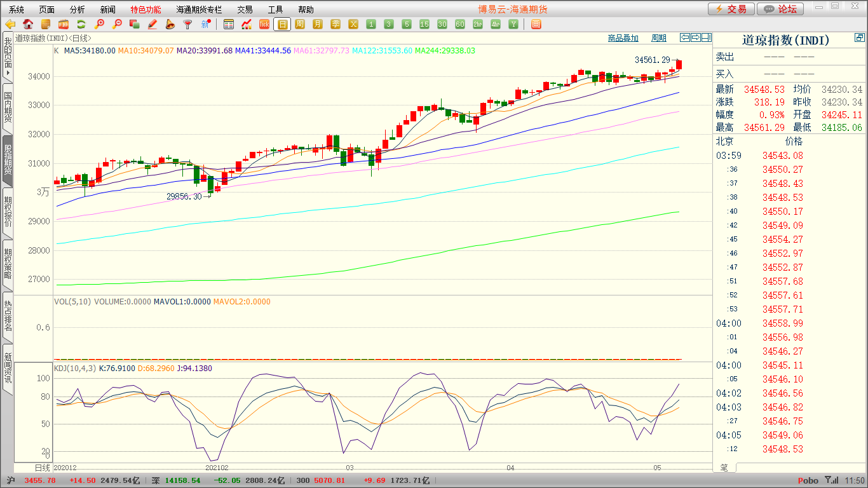
Task: Click the blue 新 news icon
Action: 205,24
